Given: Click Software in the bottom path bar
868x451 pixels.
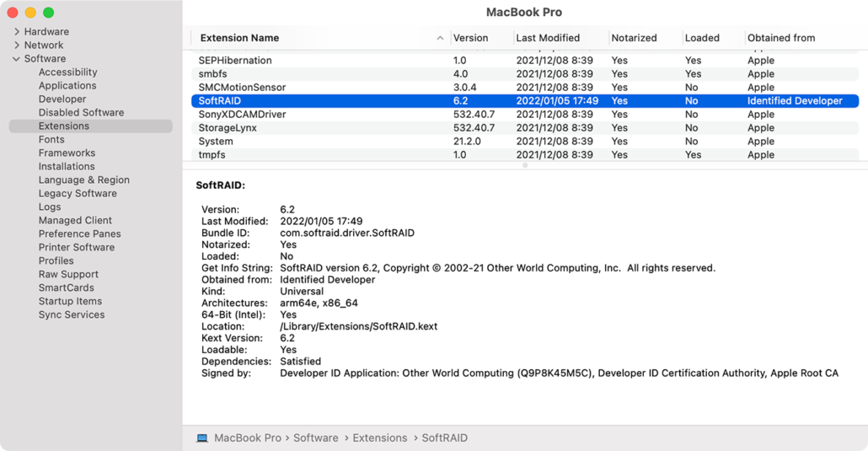Looking at the screenshot, I should [316, 438].
